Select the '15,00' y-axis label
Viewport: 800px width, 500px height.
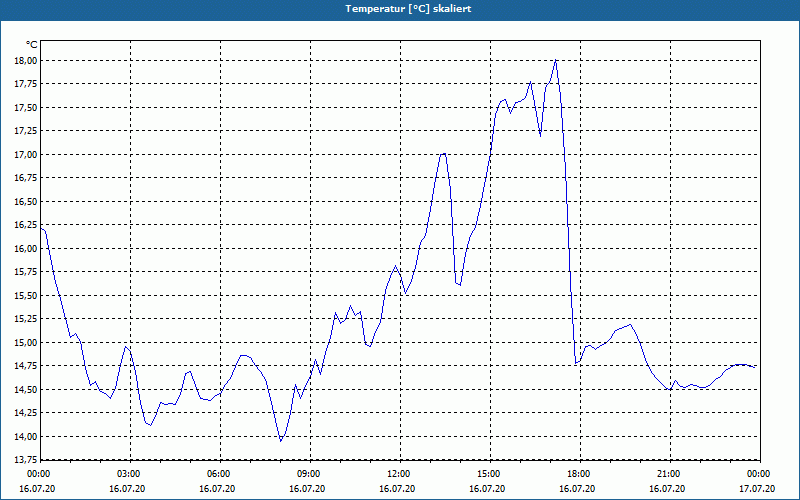26,342
